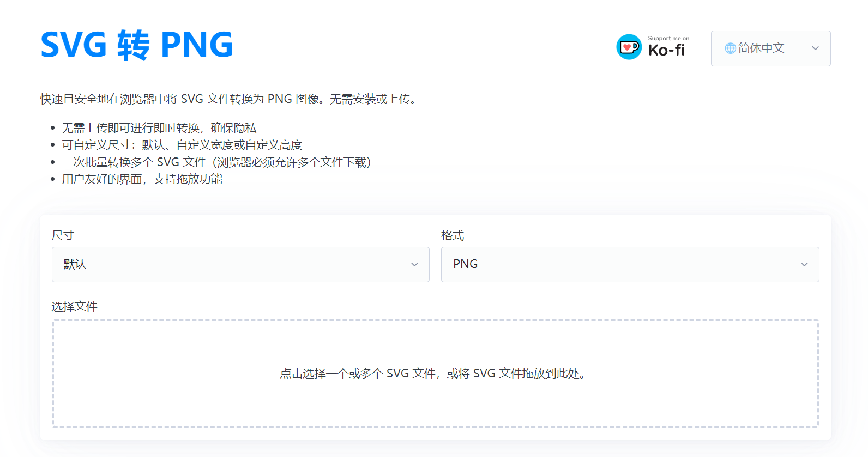
Task: Expand the 尺寸 dropdown showing 默认
Action: [240, 264]
